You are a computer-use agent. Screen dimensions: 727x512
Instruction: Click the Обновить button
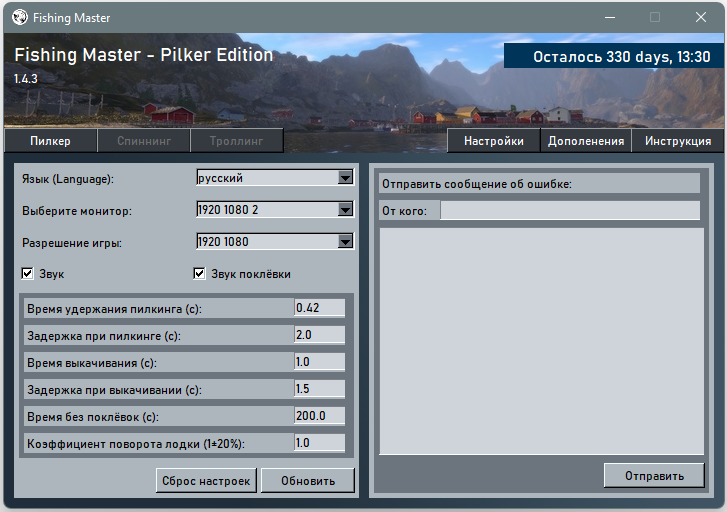click(x=308, y=480)
